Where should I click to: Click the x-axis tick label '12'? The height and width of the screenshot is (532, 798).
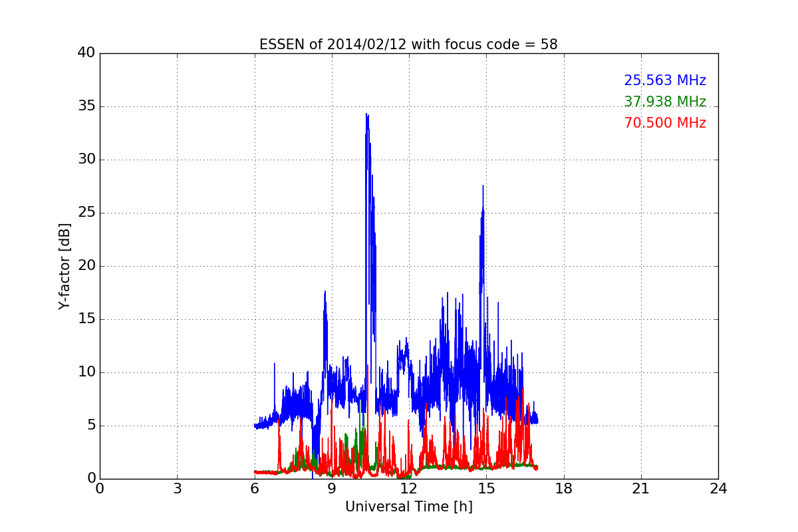[x=409, y=489]
